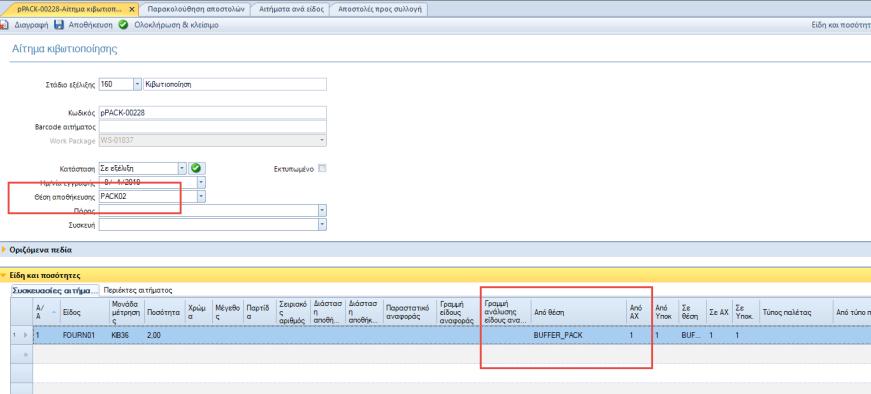Image resolution: width=871 pixels, height=394 pixels.
Task: Click the Ποσότητα column header
Action: point(164,312)
